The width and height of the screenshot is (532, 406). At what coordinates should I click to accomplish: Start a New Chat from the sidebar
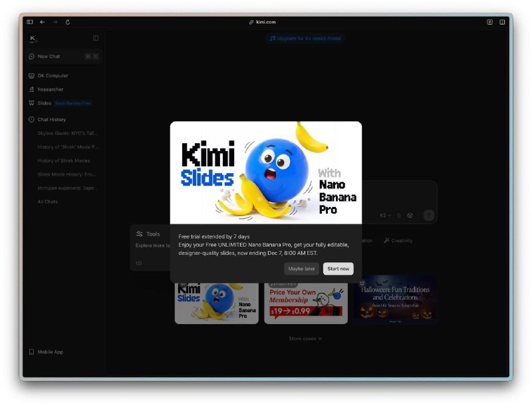50,57
